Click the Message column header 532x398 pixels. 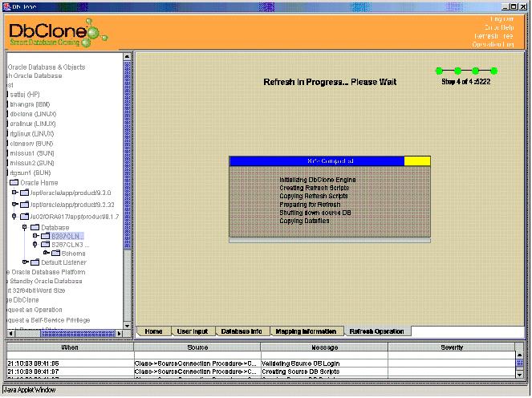(324, 347)
